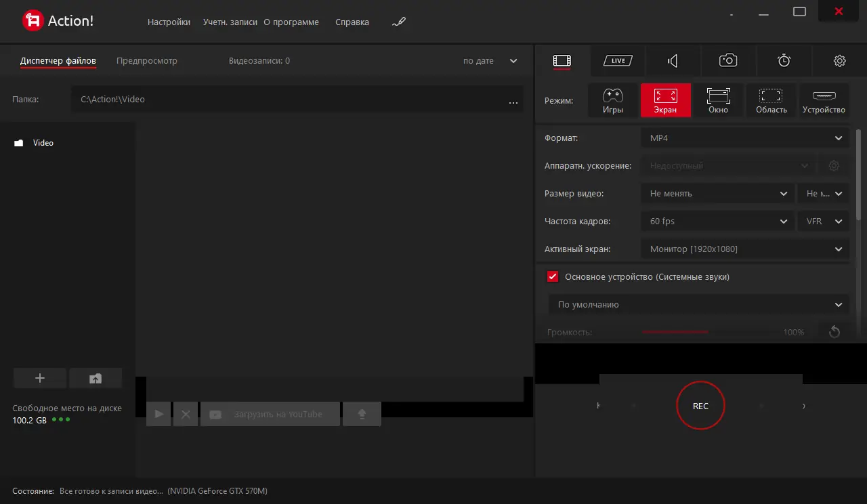Screen dimensions: 867x504
Task: Open the Частота кадров 60 fps dropdown
Action: (717, 222)
